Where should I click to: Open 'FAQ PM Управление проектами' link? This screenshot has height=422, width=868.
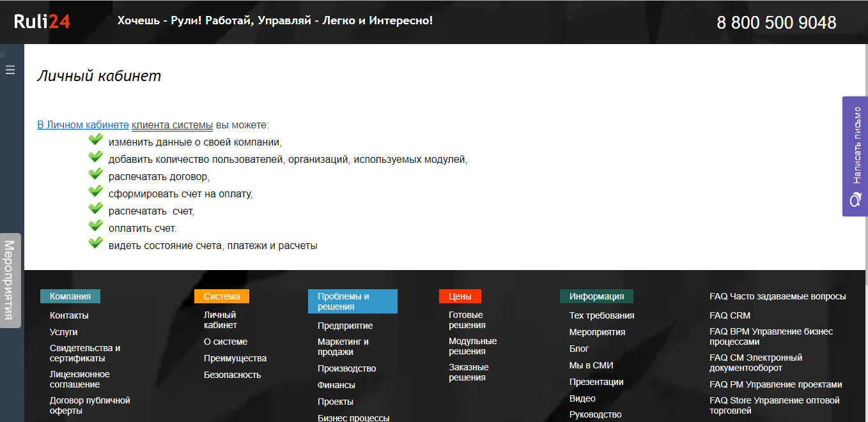coord(776,384)
